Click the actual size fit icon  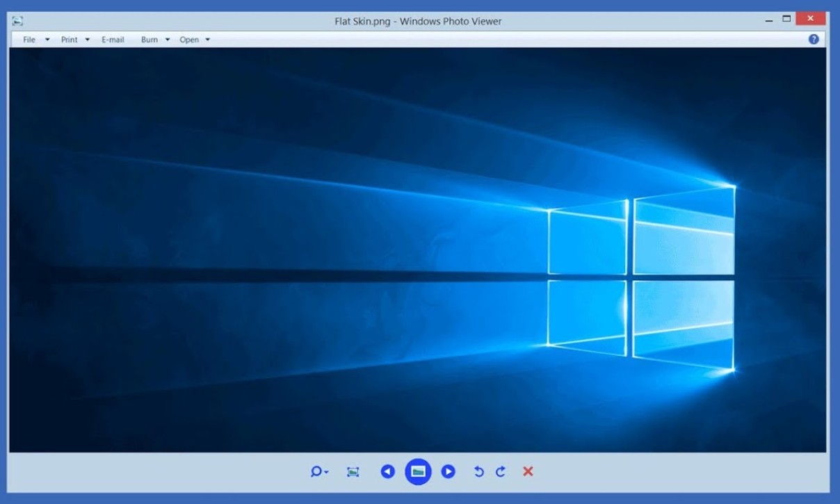pyautogui.click(x=353, y=472)
